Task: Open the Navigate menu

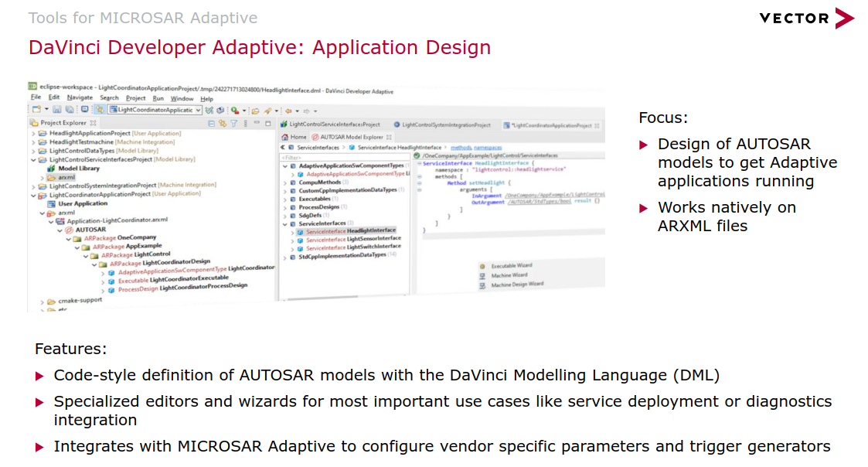Action: click(80, 97)
